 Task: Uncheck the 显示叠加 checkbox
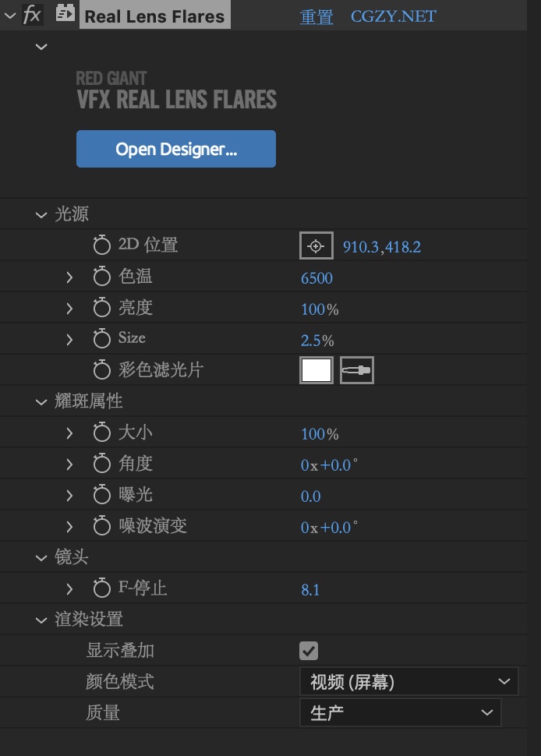309,651
